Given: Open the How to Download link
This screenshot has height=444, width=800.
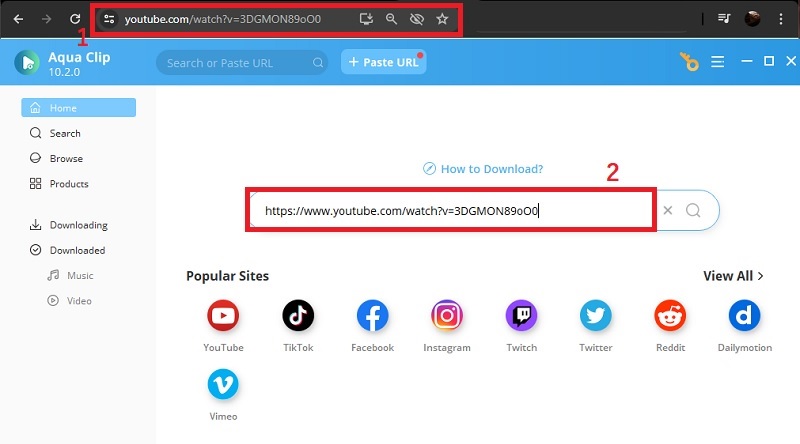Looking at the screenshot, I should [x=483, y=169].
